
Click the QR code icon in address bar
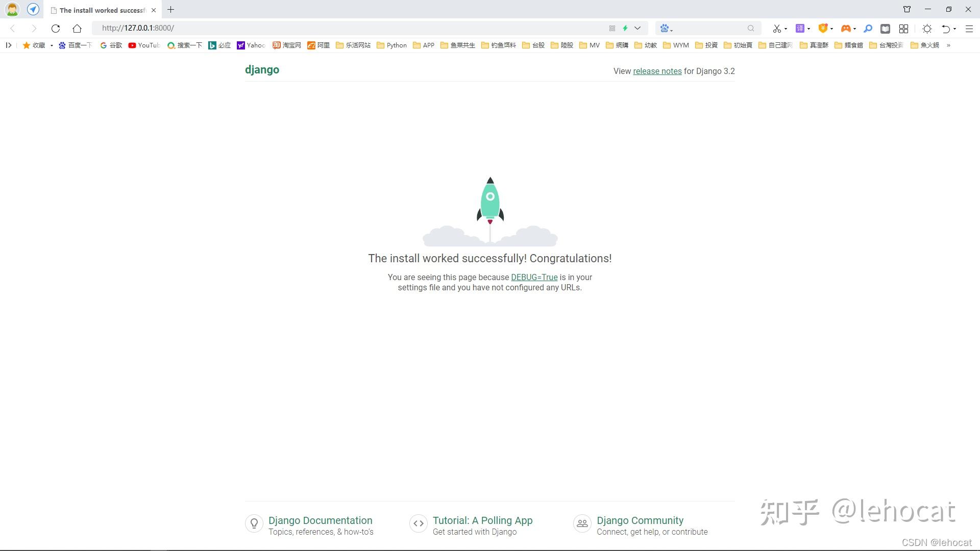click(612, 28)
